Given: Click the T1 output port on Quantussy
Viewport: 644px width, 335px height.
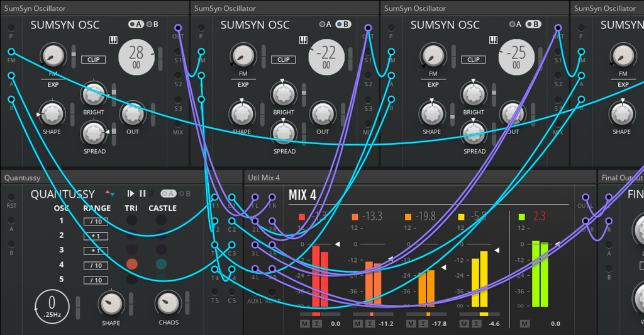Looking at the screenshot, I should pos(215,198).
